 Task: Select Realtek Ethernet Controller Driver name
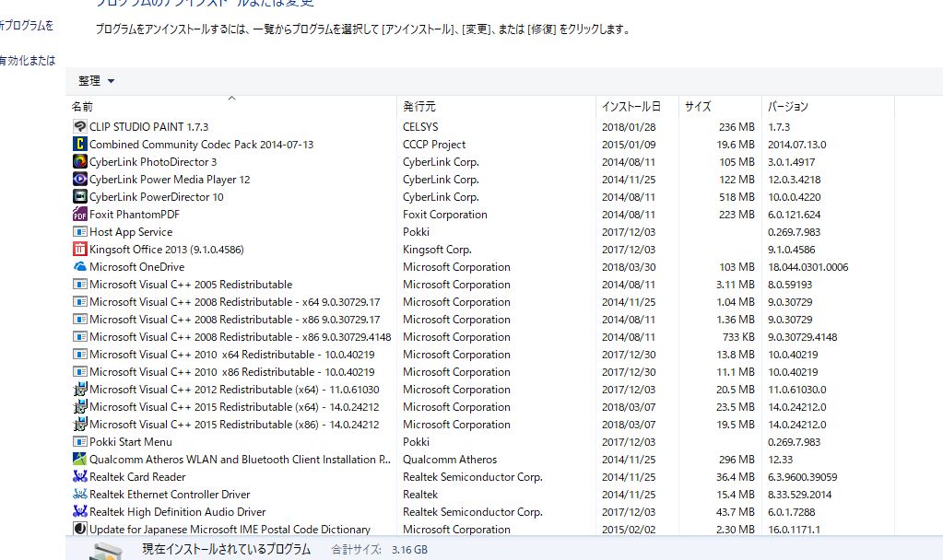click(x=170, y=494)
